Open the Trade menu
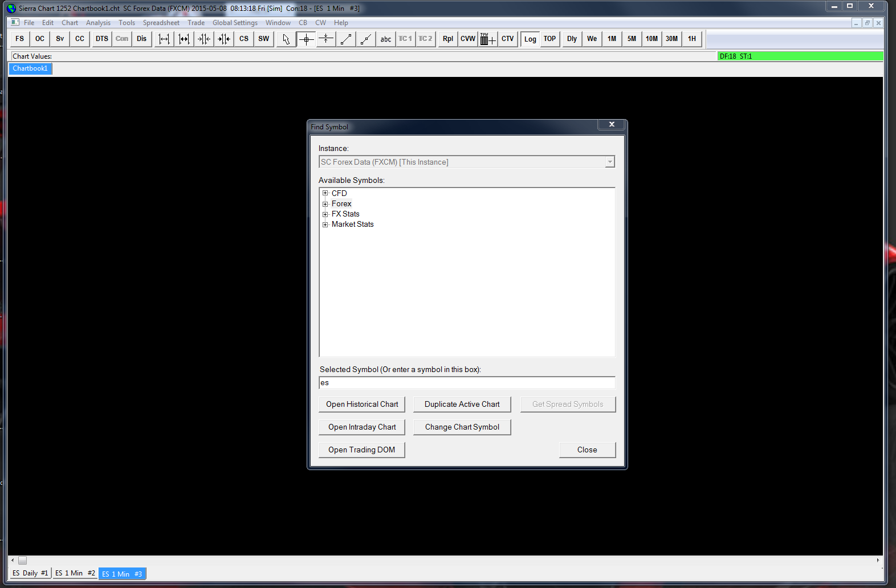Image resolution: width=896 pixels, height=588 pixels. point(196,23)
